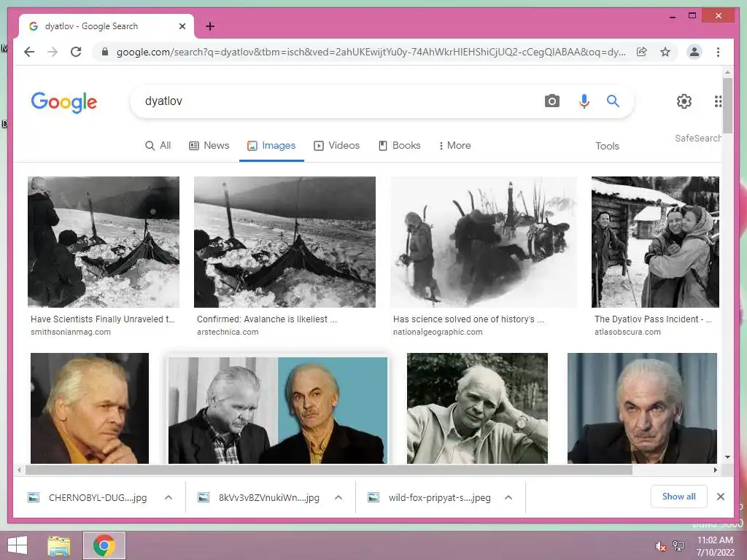View site security padlock info
Viewport: 747px width, 560px height.
[105, 52]
